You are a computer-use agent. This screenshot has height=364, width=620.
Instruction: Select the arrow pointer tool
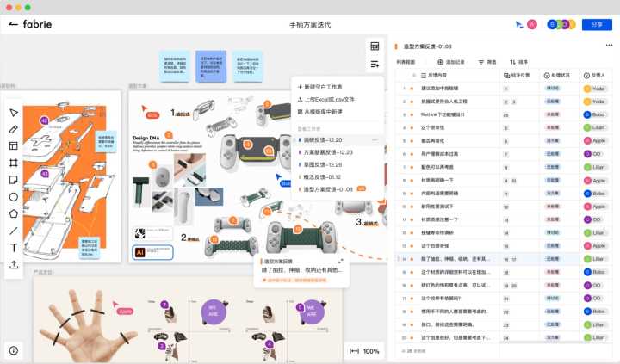click(x=14, y=113)
